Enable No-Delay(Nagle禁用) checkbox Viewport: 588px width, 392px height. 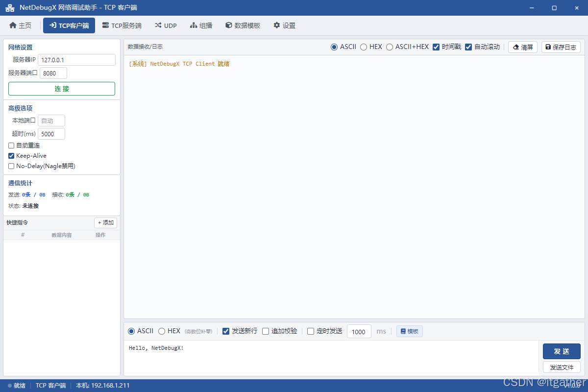point(11,166)
